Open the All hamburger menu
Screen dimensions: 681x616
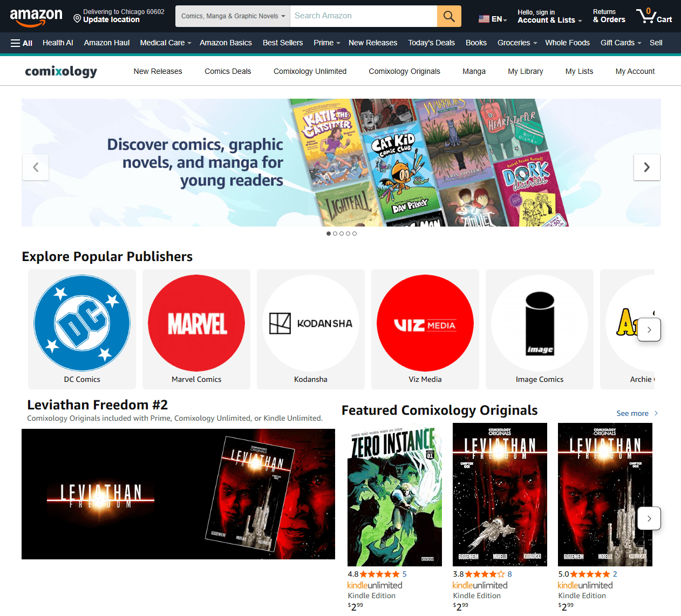pos(22,43)
